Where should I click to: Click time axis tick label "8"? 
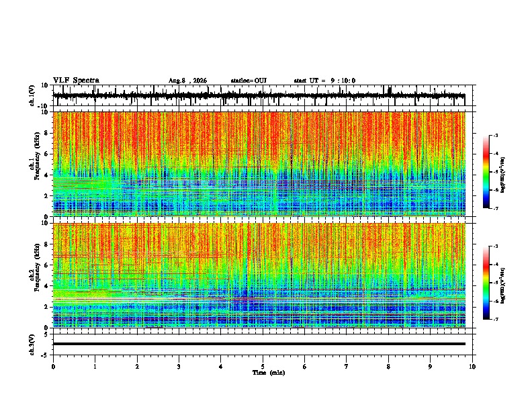point(388,367)
